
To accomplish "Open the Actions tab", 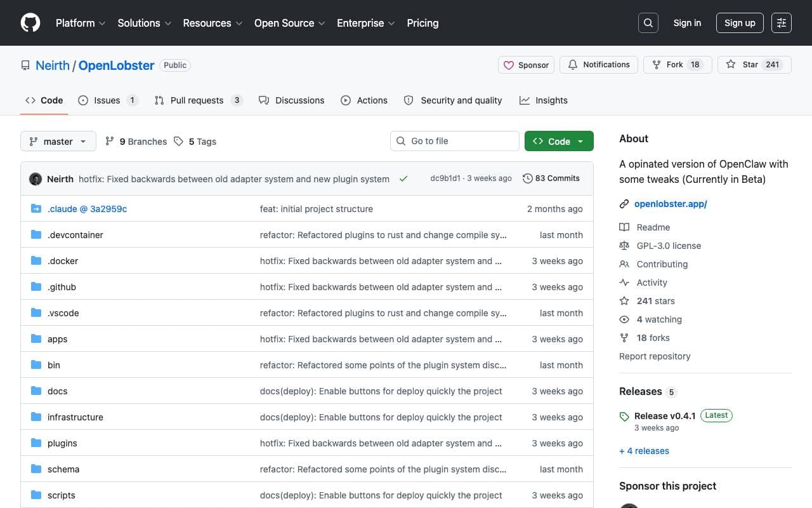I will pyautogui.click(x=364, y=100).
